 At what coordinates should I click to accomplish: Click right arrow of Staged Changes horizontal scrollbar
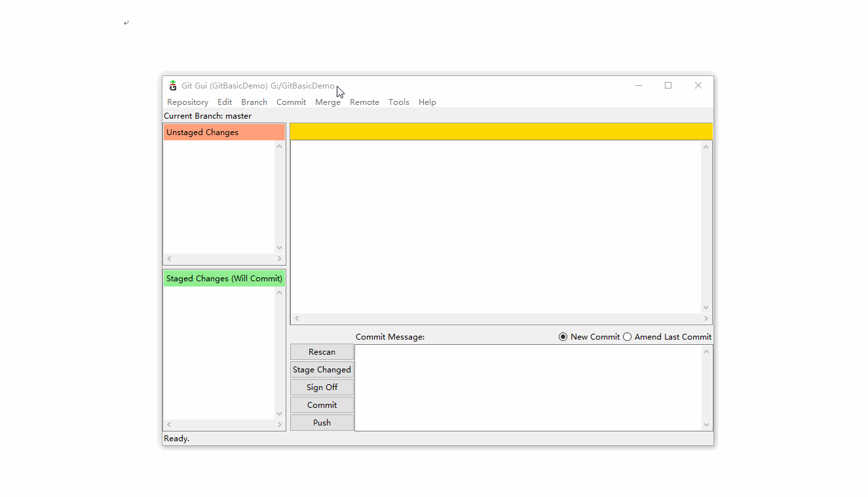click(280, 425)
